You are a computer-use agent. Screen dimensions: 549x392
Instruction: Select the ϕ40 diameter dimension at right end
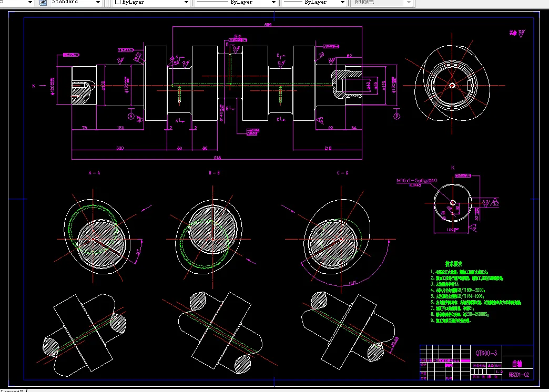pyautogui.click(x=368, y=86)
